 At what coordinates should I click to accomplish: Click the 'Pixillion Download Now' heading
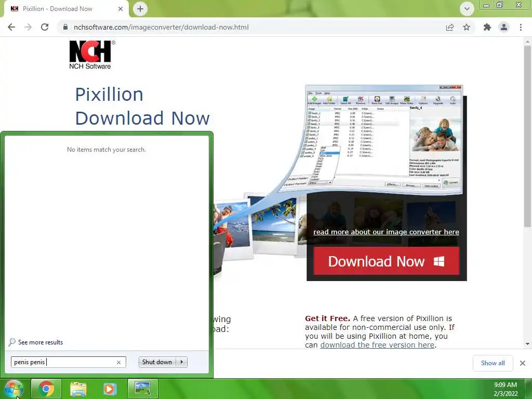coord(142,106)
